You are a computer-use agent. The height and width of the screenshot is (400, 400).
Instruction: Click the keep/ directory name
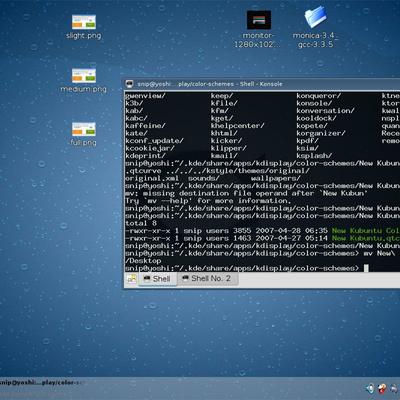pos(222,96)
